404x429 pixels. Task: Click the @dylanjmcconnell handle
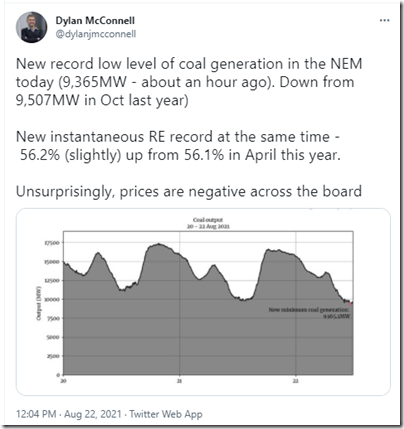click(96, 34)
